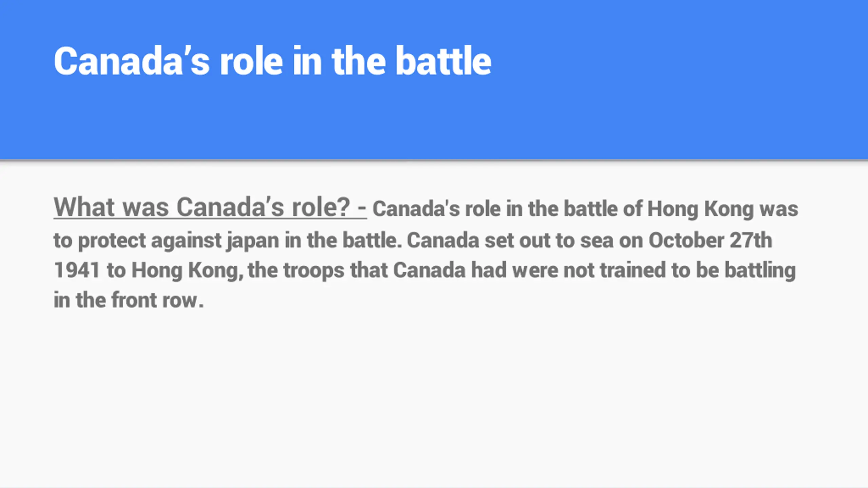
Task: Click the words "role in the" in the title
Action: tap(303, 61)
